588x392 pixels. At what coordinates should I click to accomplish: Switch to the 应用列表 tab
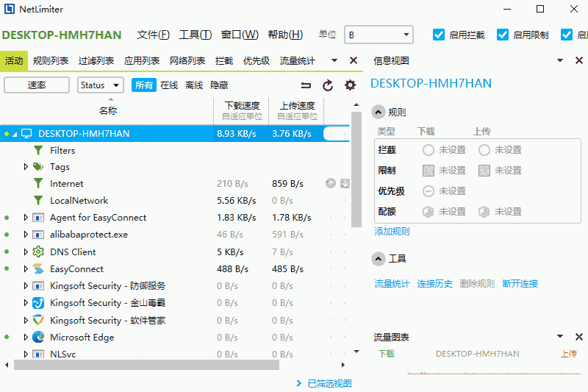(142, 61)
